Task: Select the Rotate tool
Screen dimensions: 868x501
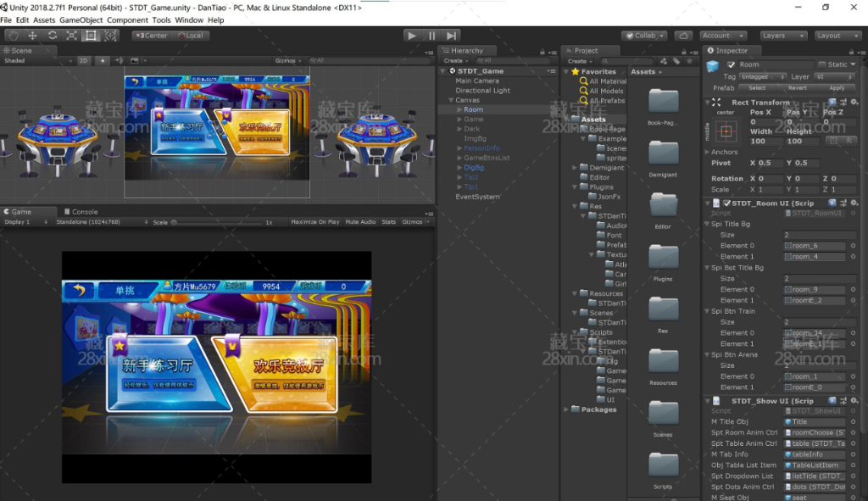Action: 53,36
